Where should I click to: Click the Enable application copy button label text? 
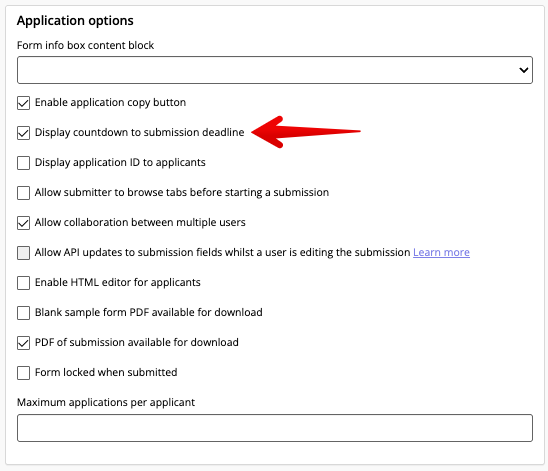click(x=110, y=102)
